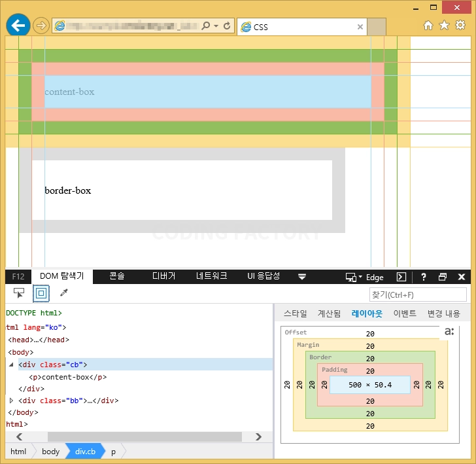The height and width of the screenshot is (464, 476).
Task: Open the Edge document mode dropdown
Action: click(x=365, y=277)
